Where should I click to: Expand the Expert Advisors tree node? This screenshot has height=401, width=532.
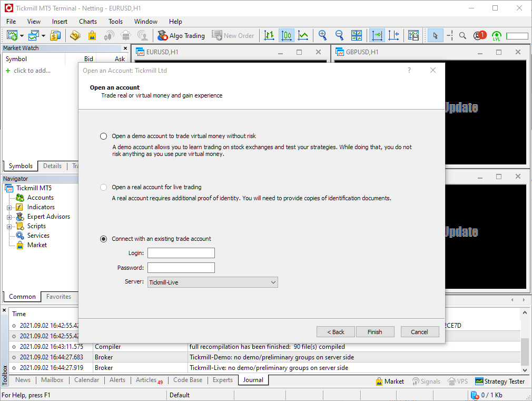click(9, 217)
